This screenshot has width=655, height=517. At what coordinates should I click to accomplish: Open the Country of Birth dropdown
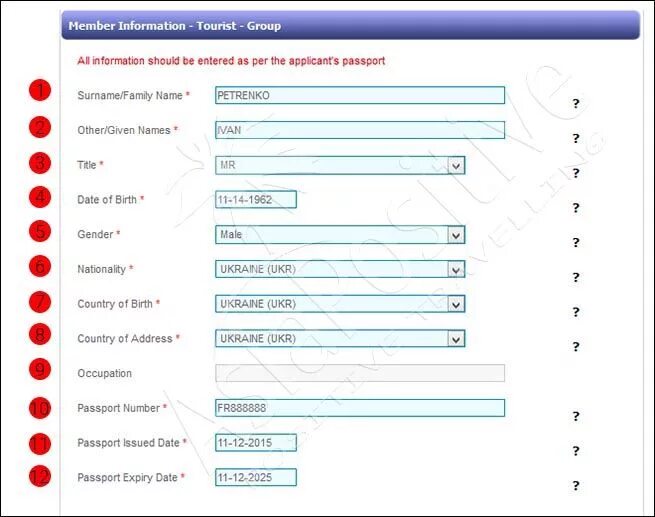coord(456,304)
